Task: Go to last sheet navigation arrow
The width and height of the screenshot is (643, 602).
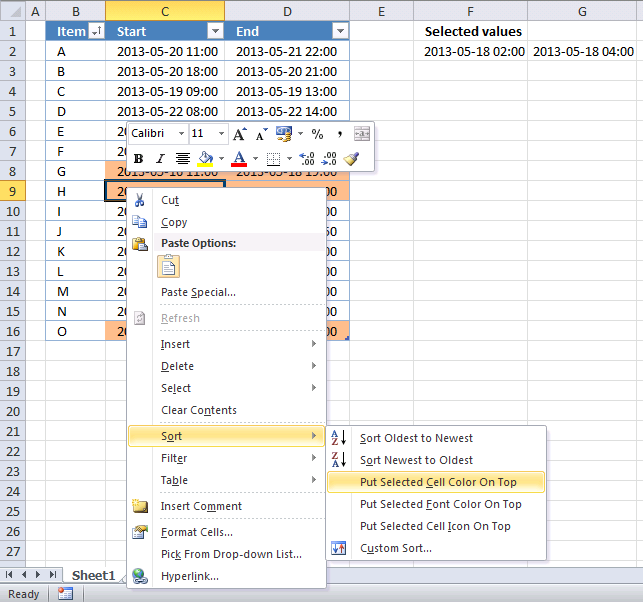Action: click(x=52, y=575)
